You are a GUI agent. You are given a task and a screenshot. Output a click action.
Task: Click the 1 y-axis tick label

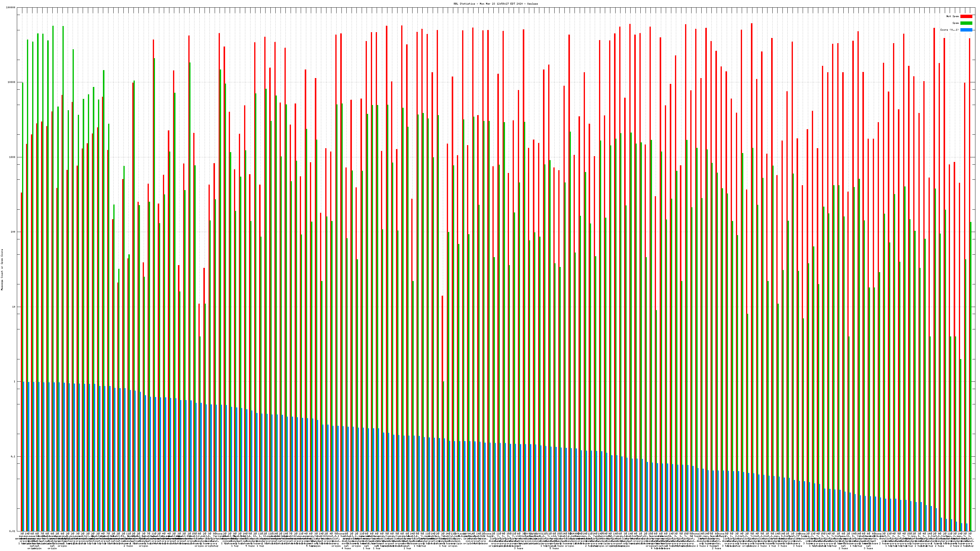pyautogui.click(x=15, y=382)
